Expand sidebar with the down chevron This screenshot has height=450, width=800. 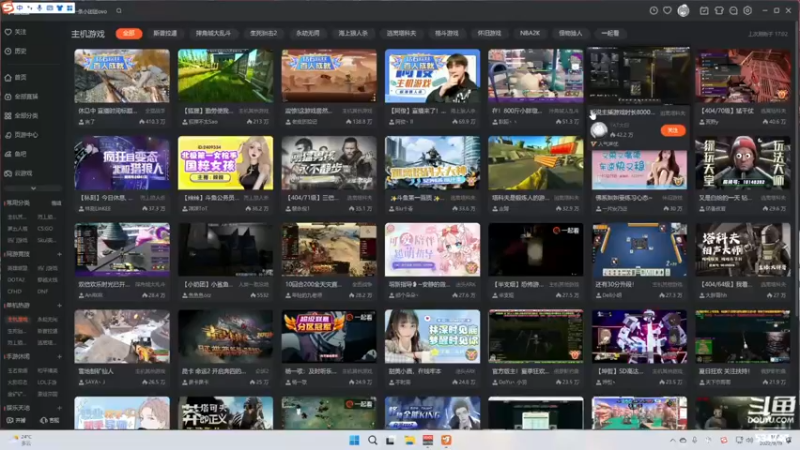33,188
